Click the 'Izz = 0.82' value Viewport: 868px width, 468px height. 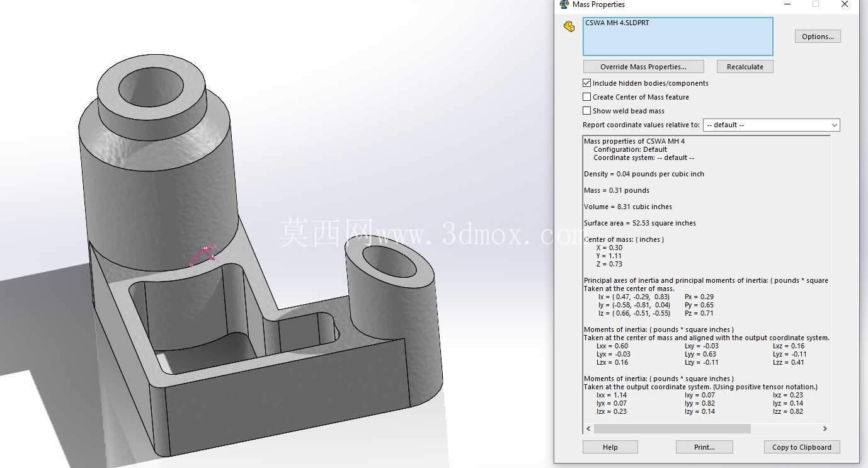787,411
